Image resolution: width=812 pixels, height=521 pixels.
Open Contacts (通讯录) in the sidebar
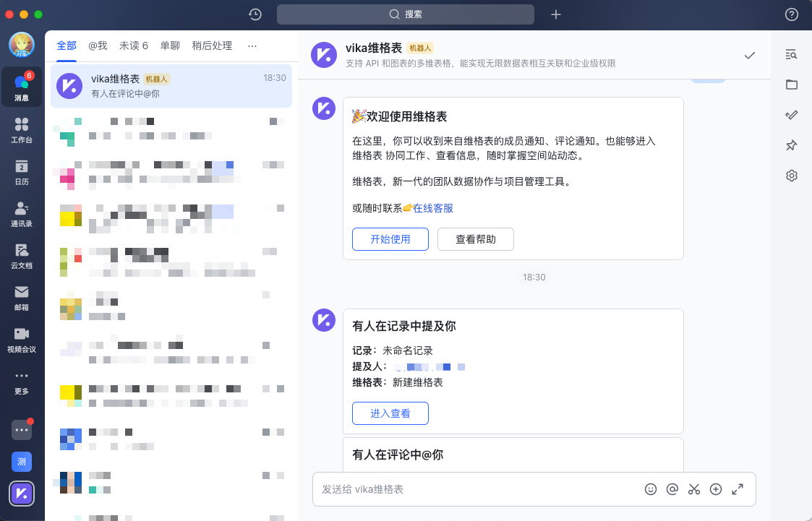point(22,213)
